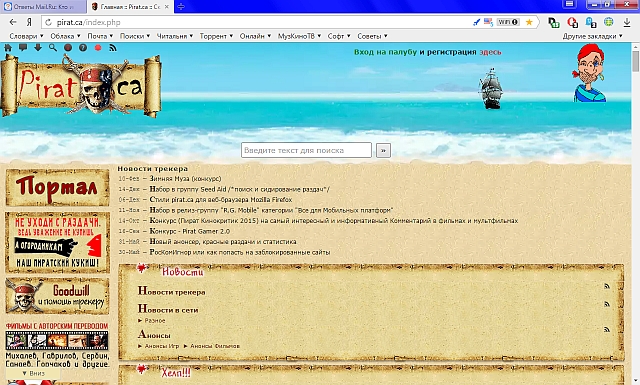Expand the Словари bookmarks folder
Image resolution: width=640 pixels, height=385 pixels.
pos(26,36)
